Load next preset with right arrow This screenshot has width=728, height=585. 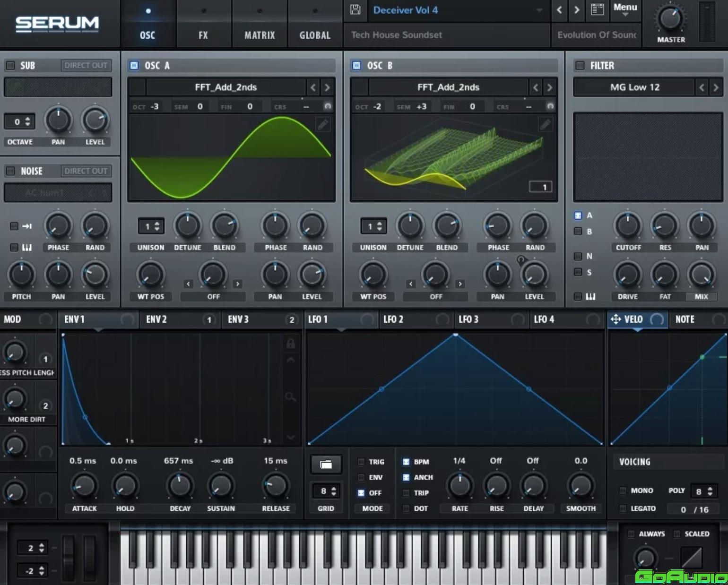tap(577, 10)
